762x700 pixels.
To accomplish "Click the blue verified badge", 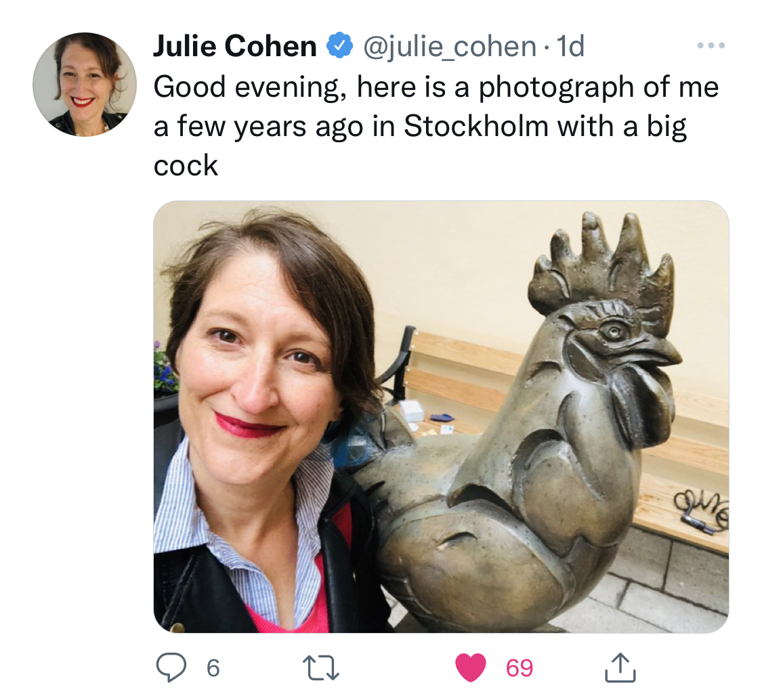I will pyautogui.click(x=339, y=45).
